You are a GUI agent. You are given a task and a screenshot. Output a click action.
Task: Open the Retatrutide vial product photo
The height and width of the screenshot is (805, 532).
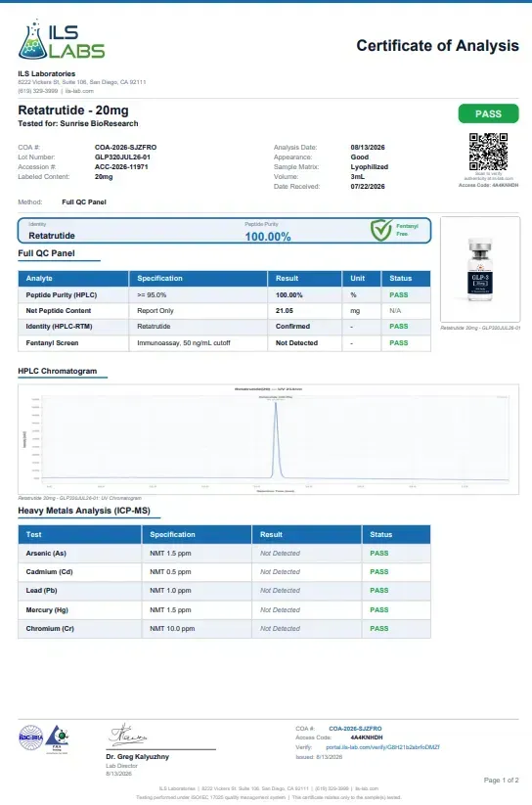480,270
